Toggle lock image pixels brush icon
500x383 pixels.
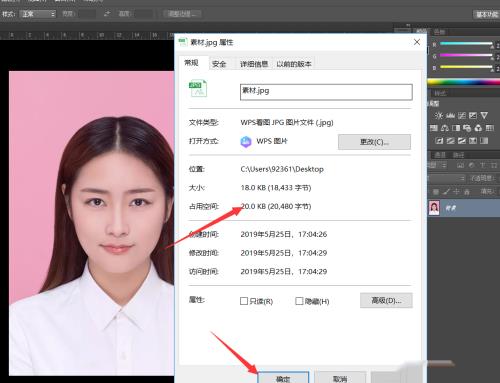point(446,192)
